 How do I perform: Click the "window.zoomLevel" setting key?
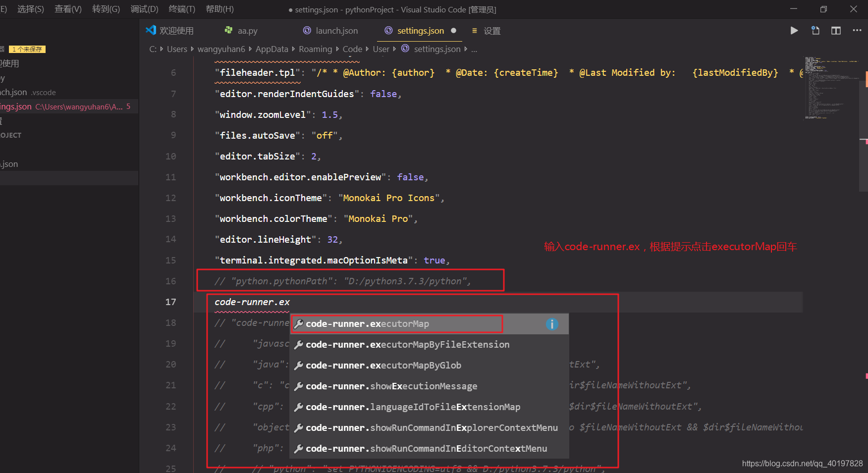click(x=263, y=115)
